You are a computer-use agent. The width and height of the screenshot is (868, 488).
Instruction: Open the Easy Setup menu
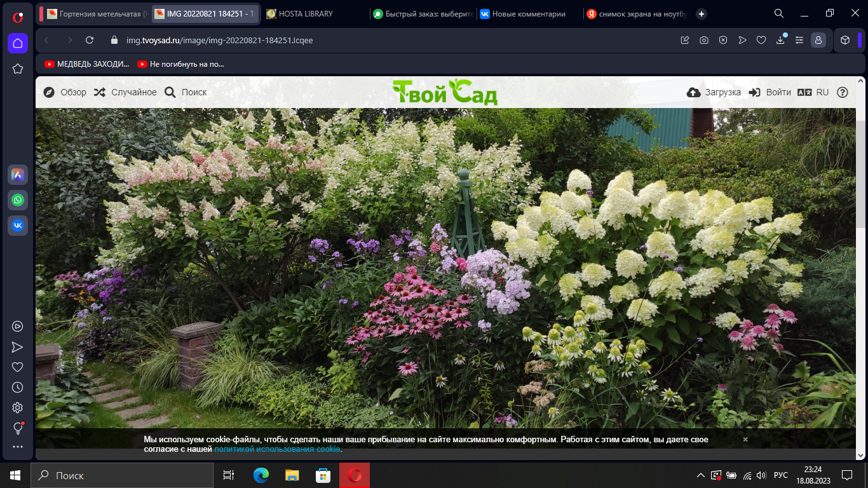click(x=799, y=40)
